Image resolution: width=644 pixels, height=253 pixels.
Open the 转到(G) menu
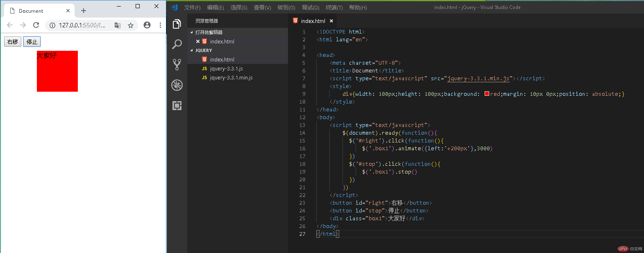286,7
